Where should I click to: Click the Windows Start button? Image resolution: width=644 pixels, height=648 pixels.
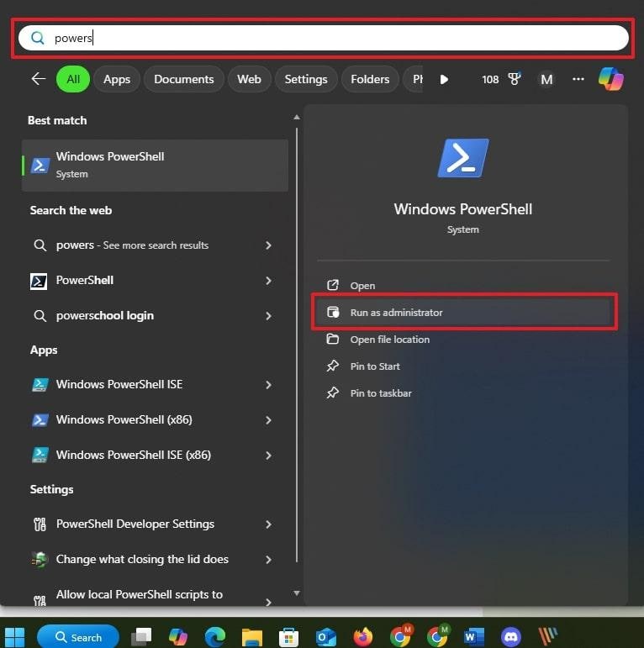(14, 637)
